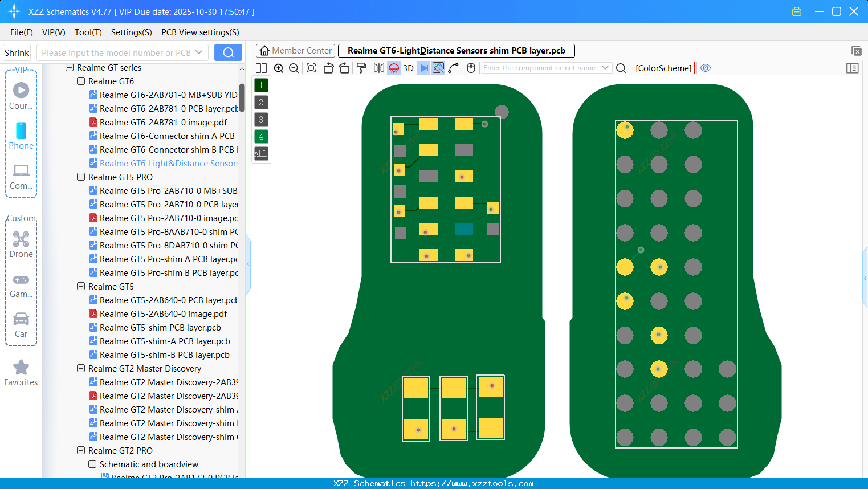Activate the rotate right tool

click(x=344, y=68)
